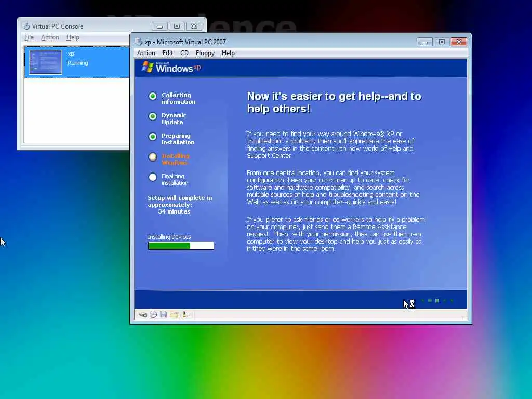
Task: Select the xp virtual machine thumbnail
Action: [46, 62]
